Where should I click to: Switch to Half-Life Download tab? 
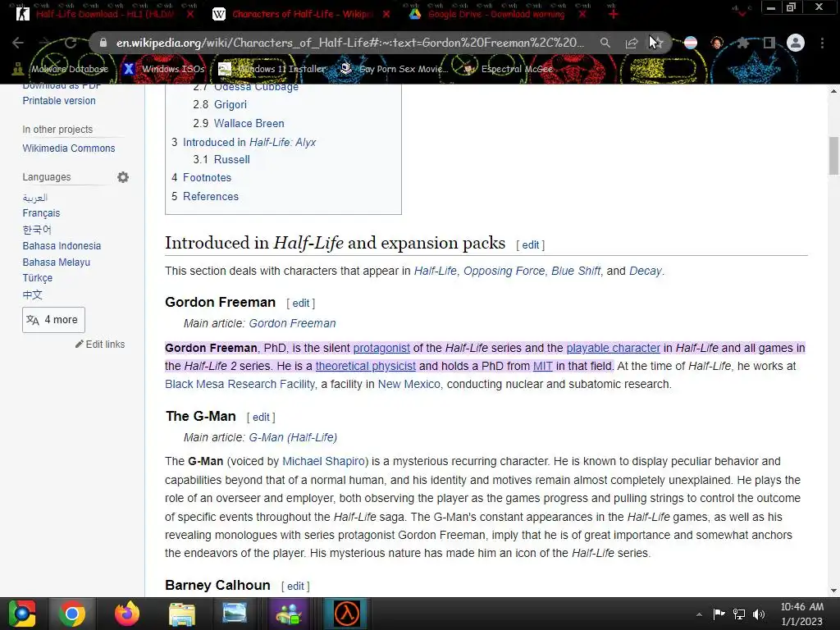[x=104, y=14]
